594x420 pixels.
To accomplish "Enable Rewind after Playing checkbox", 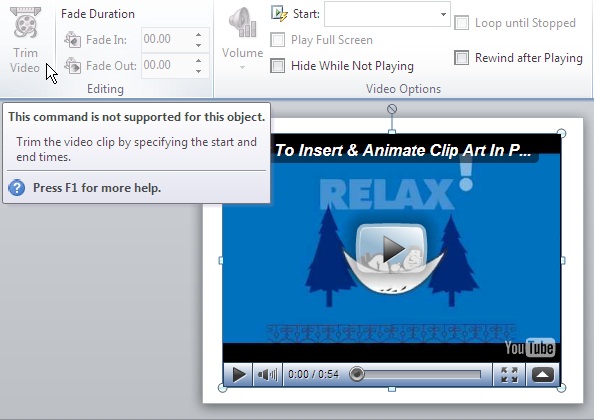I will pos(461,58).
